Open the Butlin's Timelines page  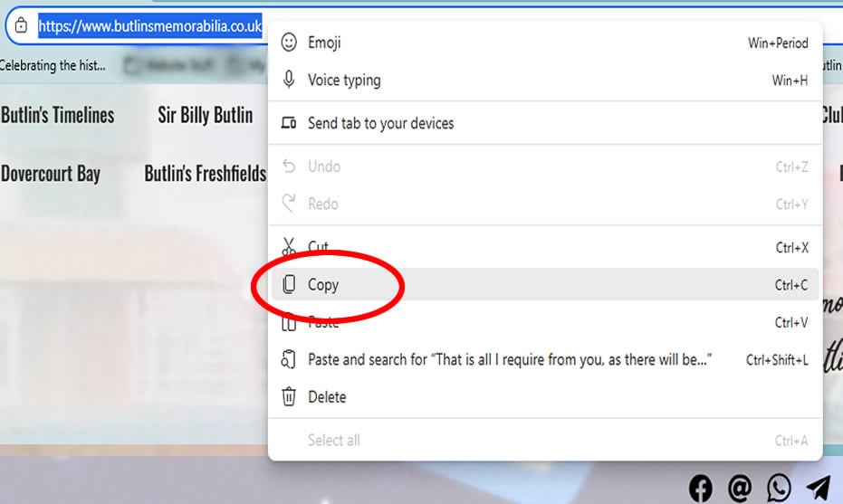[x=58, y=115]
